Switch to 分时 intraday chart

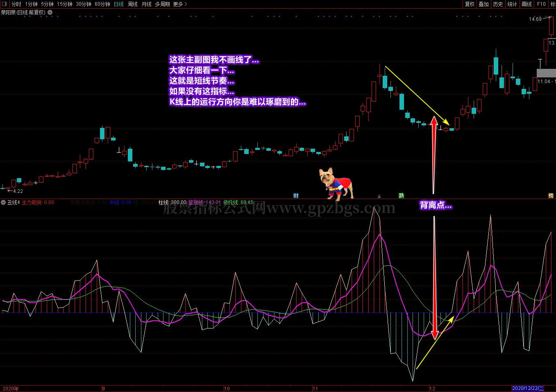(16, 4)
